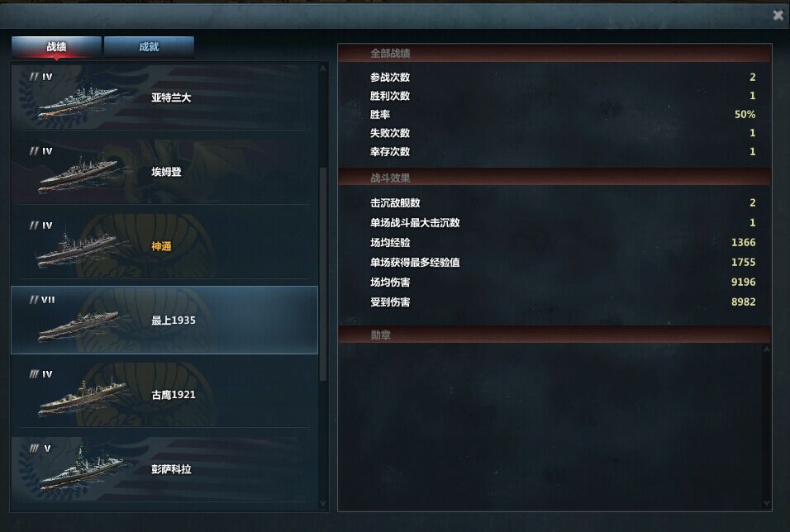Click medals panel scroll up arrow
Viewport: 790px width, 532px height.
click(x=766, y=349)
